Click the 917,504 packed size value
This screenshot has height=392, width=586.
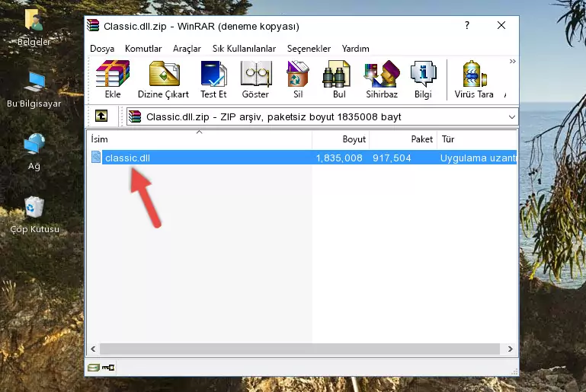(x=392, y=158)
